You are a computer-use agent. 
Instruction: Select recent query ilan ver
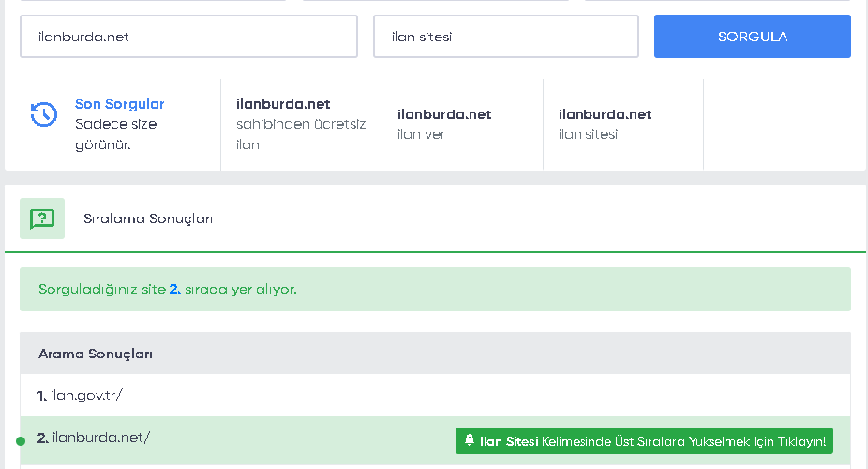[x=462, y=124]
